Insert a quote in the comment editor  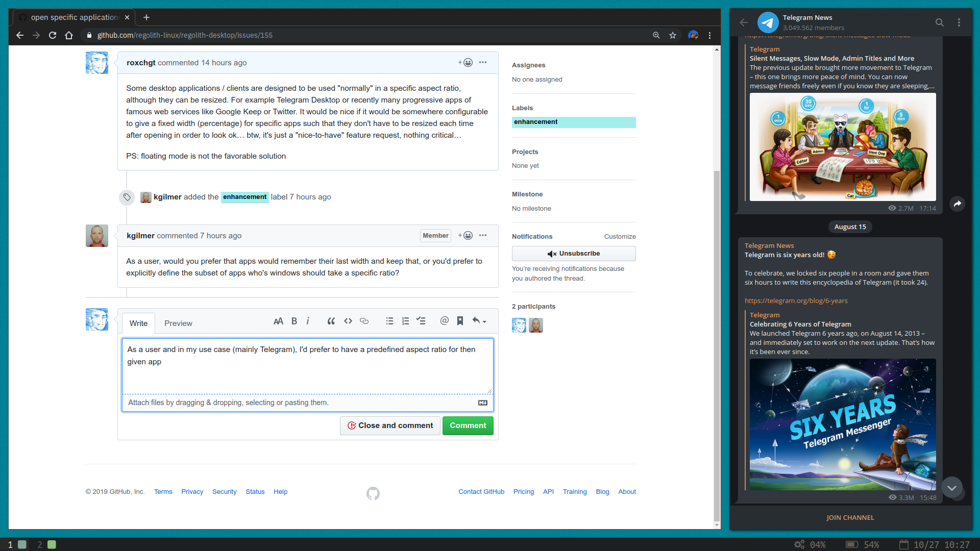(331, 321)
